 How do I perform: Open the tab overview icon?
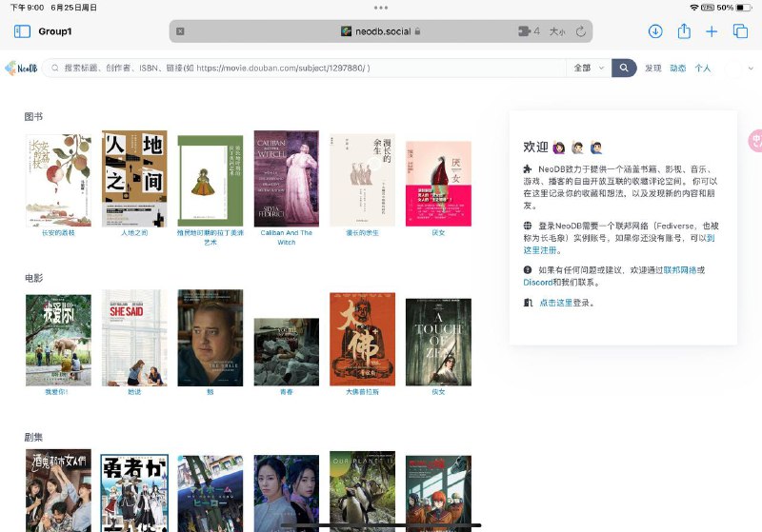740,31
